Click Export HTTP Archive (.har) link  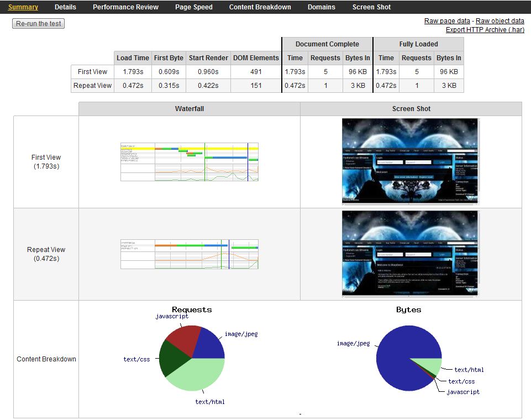pos(485,30)
